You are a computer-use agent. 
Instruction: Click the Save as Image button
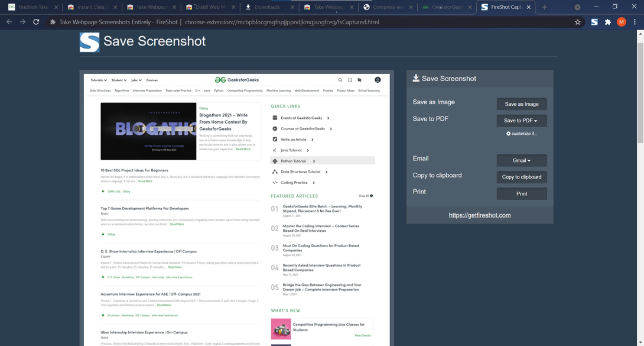[522, 104]
